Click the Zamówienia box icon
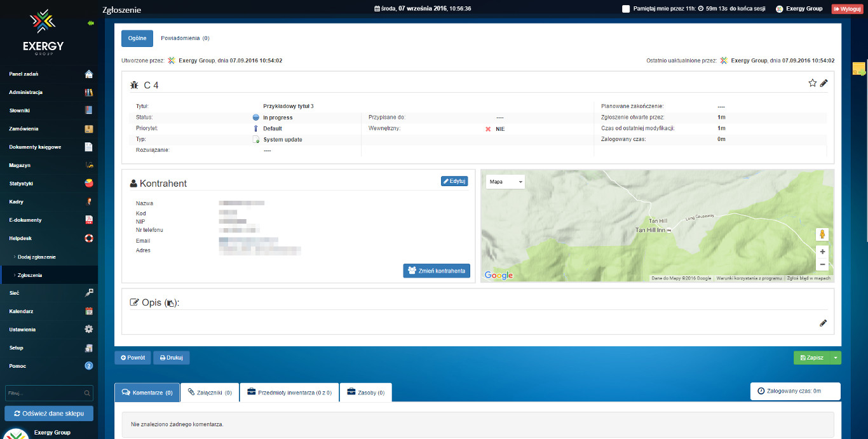This screenshot has width=868, height=439. 89,129
